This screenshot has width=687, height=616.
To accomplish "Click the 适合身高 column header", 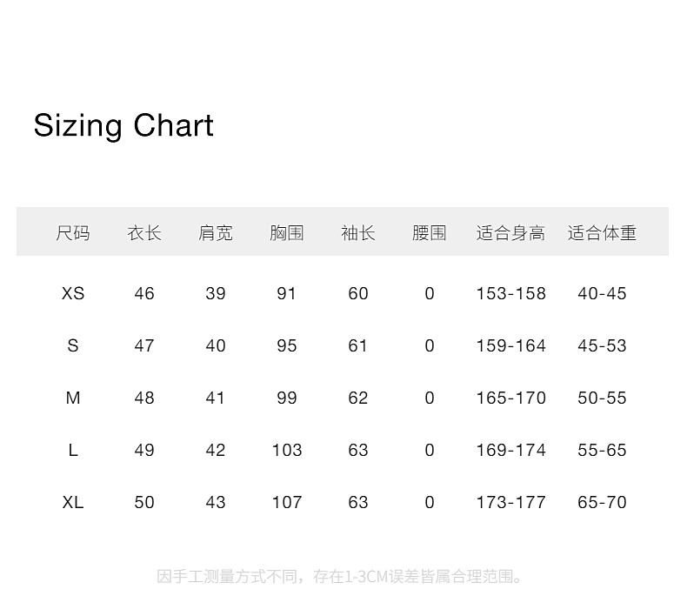I will pos(510,232).
